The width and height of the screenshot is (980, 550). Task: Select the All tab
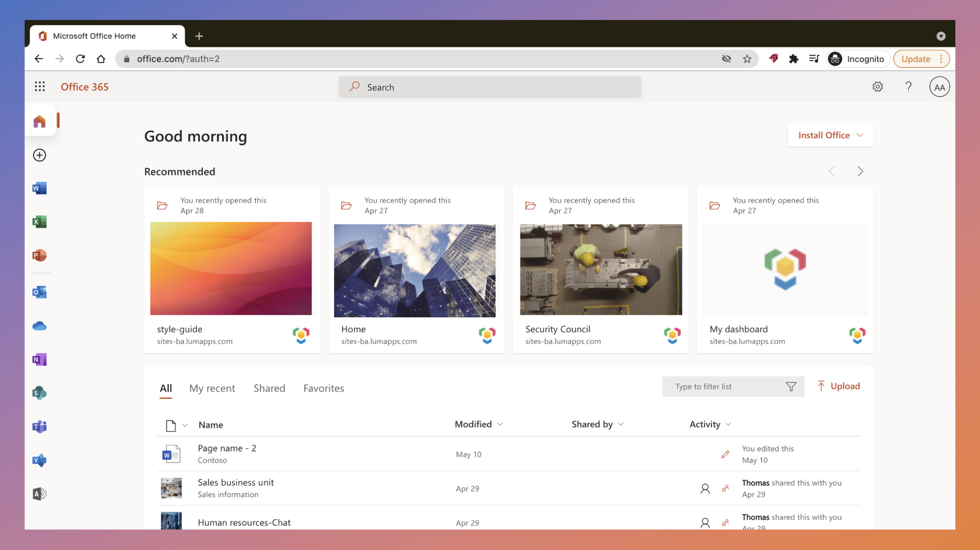[166, 389]
